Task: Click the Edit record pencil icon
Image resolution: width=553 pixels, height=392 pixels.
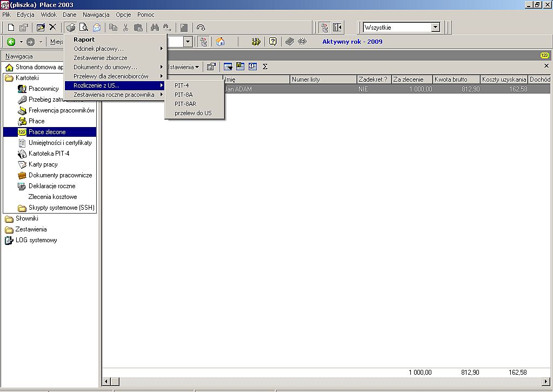Action: (x=41, y=28)
